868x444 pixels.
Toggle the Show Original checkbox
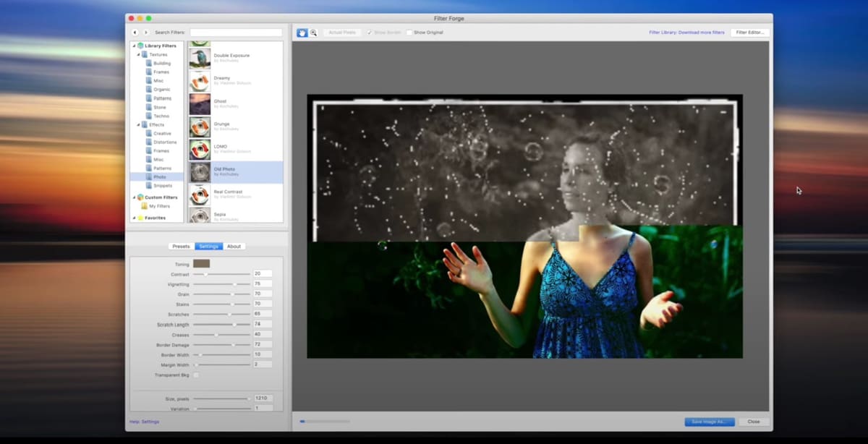tap(409, 33)
